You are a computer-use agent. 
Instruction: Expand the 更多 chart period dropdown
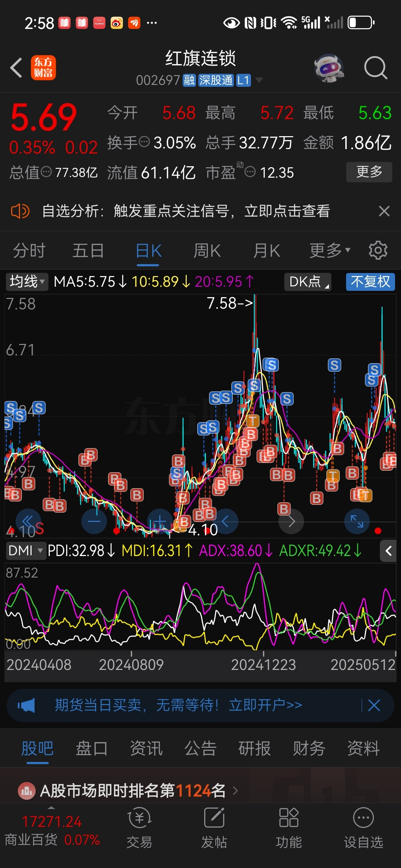(330, 251)
